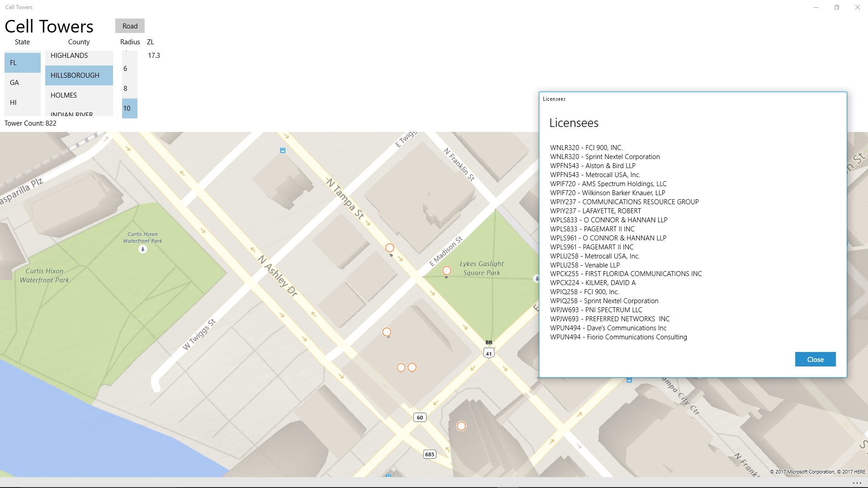
Task: Set radius to 8
Action: pyautogui.click(x=129, y=89)
